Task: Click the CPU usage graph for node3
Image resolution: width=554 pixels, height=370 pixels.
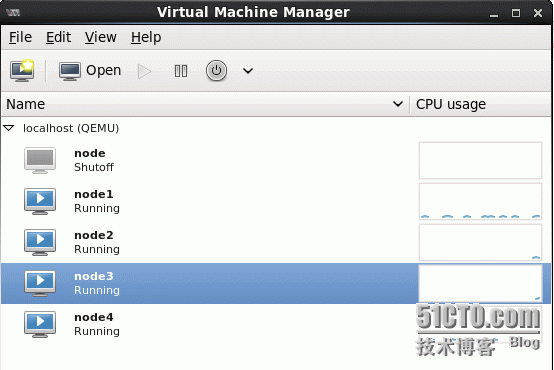Action: 481,283
